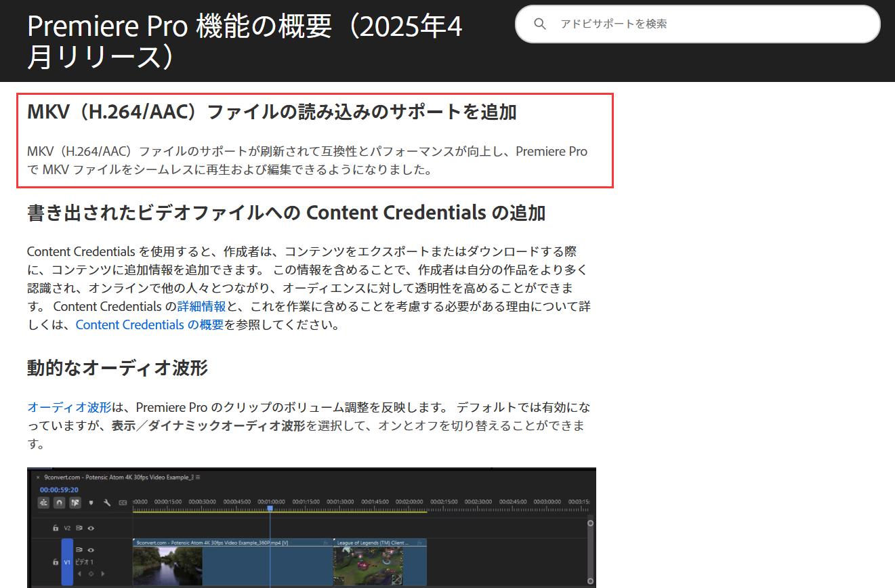This screenshot has width=895, height=588.
Task: Toggle V2 track output eye
Action: (x=91, y=528)
